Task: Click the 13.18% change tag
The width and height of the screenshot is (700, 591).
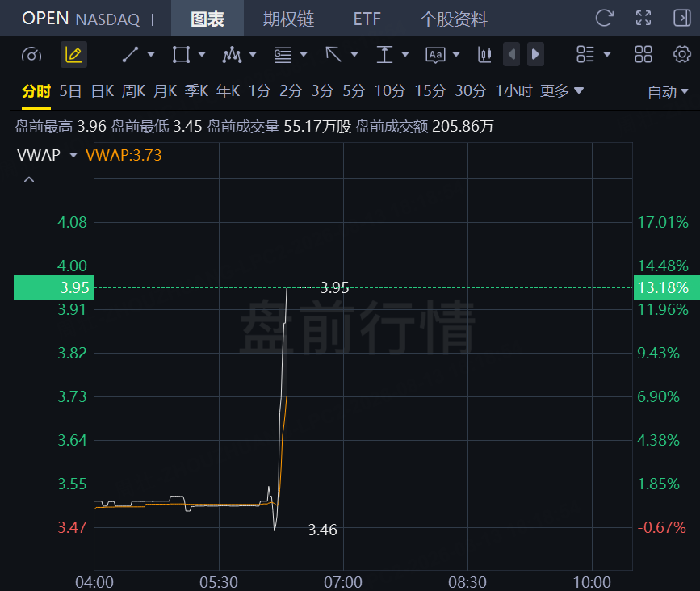Action: tap(667, 287)
